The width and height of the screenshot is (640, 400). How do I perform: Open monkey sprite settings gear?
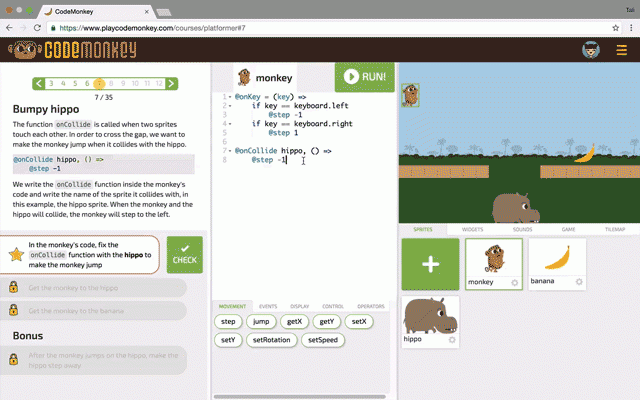point(515,282)
